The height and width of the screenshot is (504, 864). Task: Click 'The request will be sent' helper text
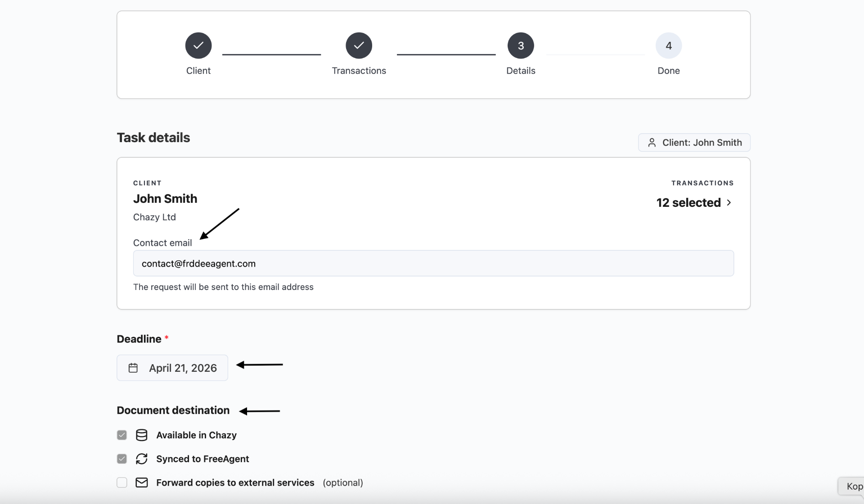(223, 287)
